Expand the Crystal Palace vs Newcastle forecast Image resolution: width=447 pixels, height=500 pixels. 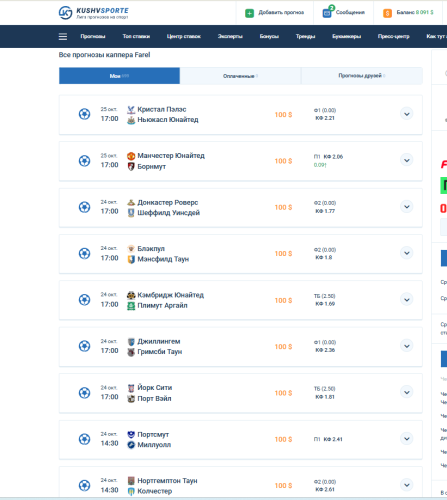pos(407,114)
